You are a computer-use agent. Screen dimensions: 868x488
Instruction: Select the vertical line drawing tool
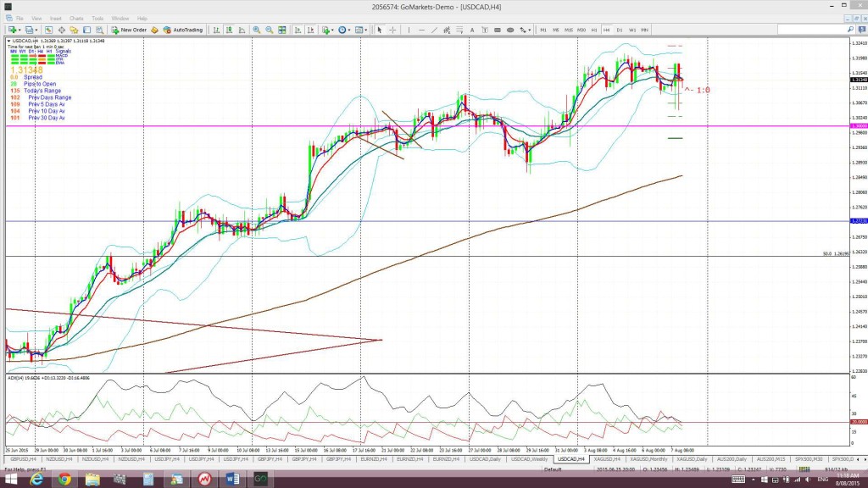409,30
